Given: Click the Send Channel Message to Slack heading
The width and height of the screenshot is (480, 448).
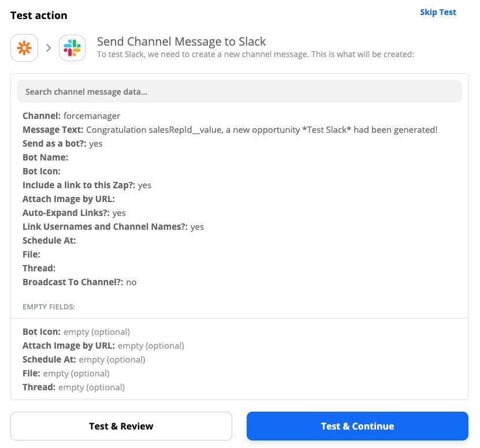Looking at the screenshot, I should (x=181, y=42).
